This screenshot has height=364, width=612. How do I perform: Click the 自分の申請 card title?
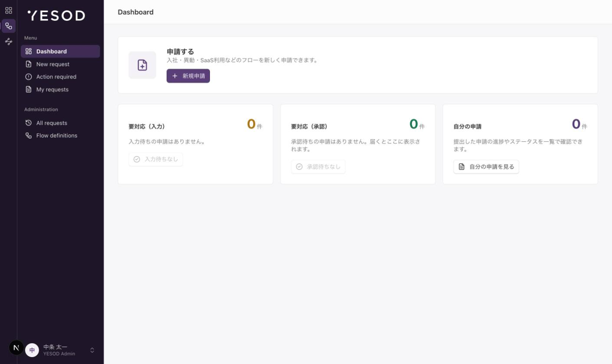468,127
